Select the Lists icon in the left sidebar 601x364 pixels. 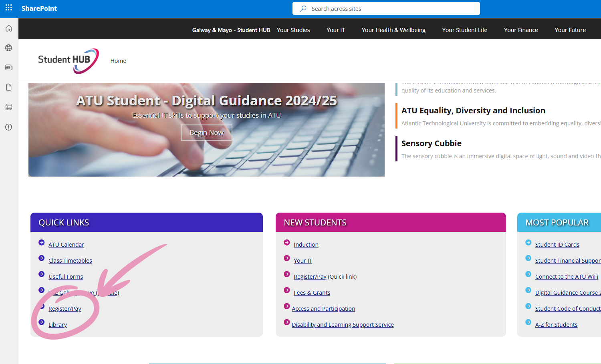click(8, 107)
